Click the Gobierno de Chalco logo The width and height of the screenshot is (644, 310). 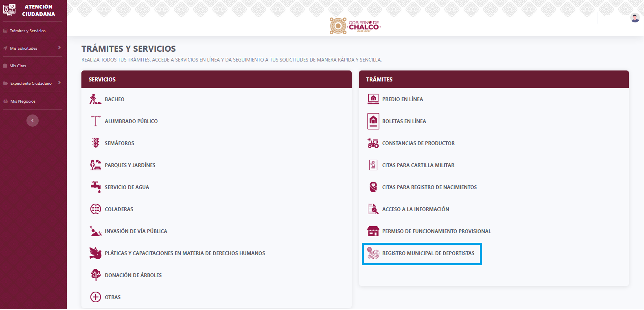pyautogui.click(x=355, y=26)
